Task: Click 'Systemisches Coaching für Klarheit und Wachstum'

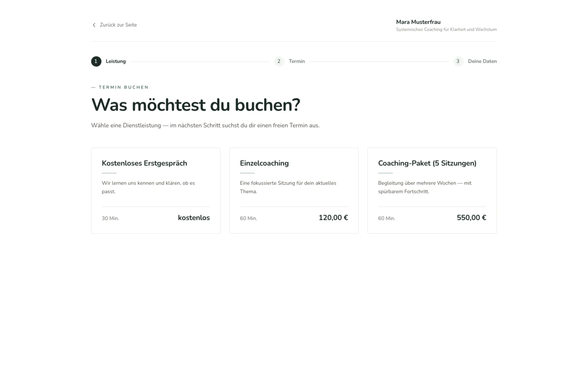Action: click(446, 29)
